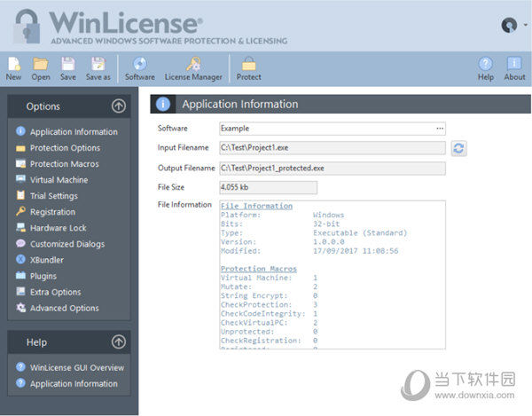The width and height of the screenshot is (532, 416).
Task: Open Advanced Options section
Action: 58,308
